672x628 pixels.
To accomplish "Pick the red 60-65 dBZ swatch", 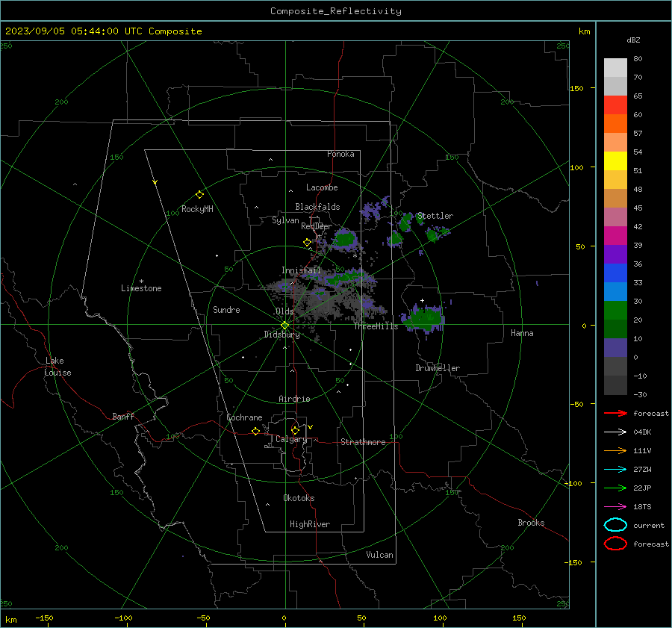I will 615,105.
